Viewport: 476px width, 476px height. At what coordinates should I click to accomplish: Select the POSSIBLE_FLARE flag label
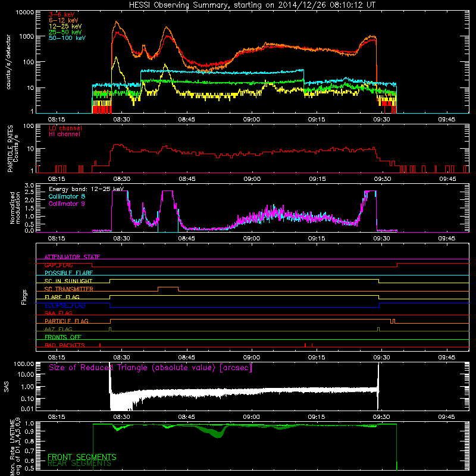click(68, 273)
